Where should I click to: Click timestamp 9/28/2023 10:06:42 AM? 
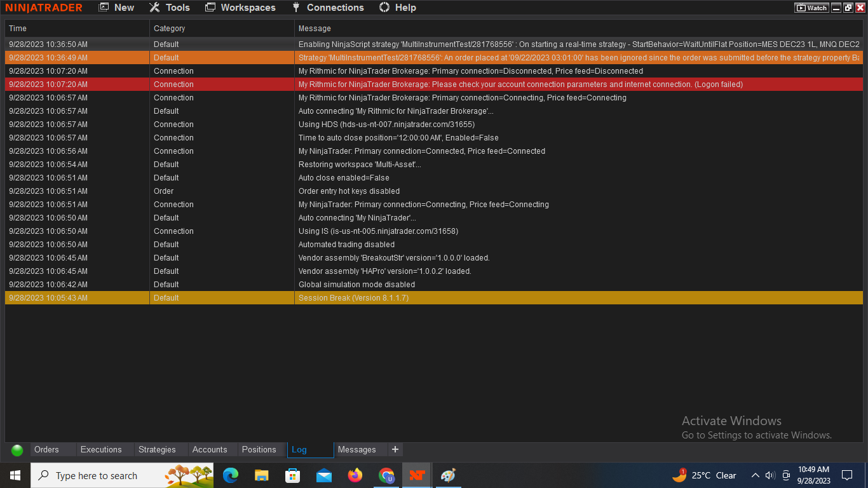[48, 285]
